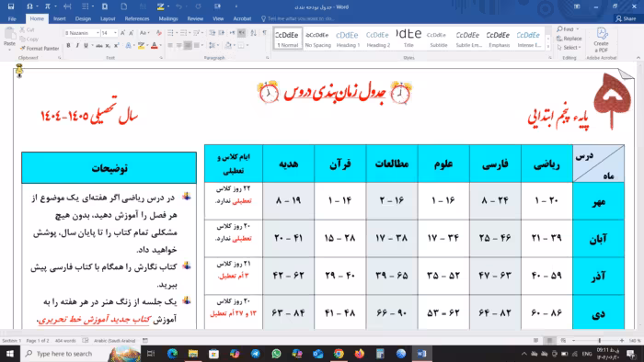Increase font size with the grow font icon
This screenshot has height=362, width=644.
click(122, 33)
